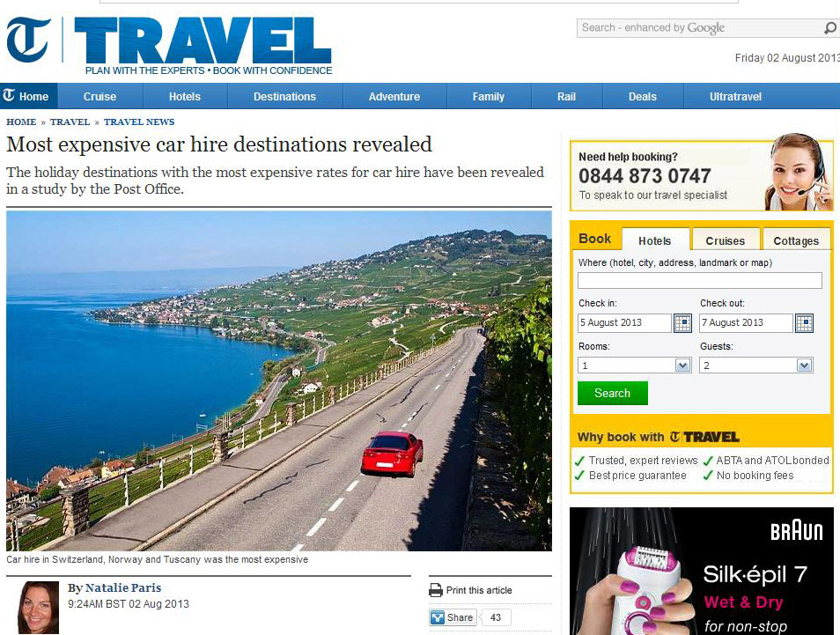Click the Google search input box
The width and height of the screenshot is (840, 635).
[x=700, y=28]
